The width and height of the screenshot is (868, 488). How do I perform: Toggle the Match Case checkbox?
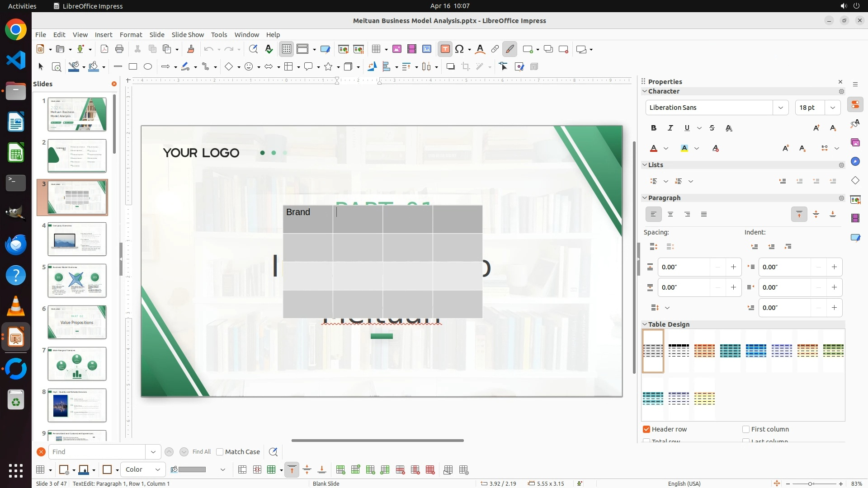click(x=220, y=452)
